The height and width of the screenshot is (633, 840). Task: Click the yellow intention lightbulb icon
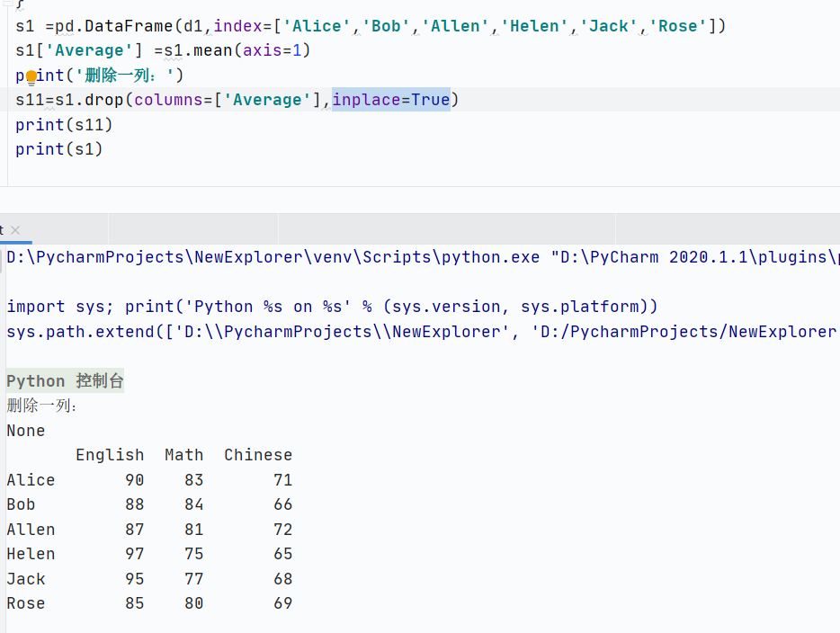(32, 76)
